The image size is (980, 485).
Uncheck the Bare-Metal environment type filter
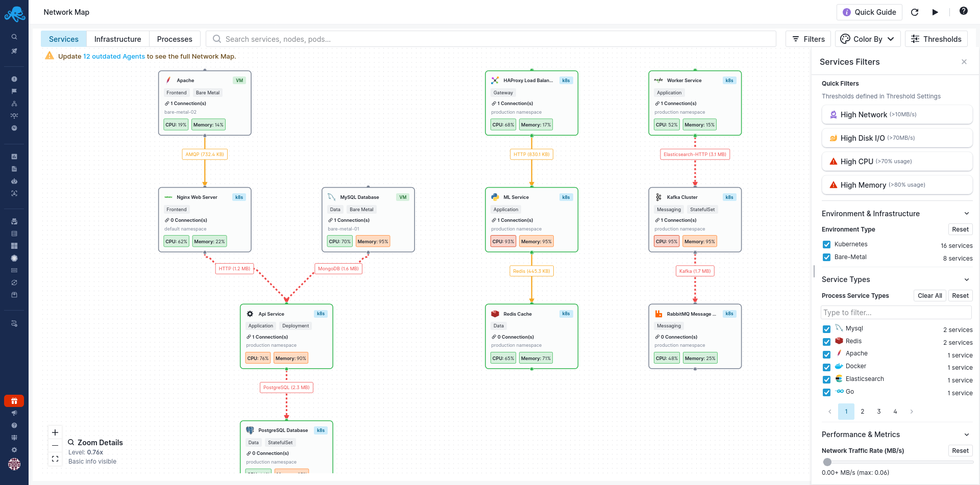coord(827,257)
